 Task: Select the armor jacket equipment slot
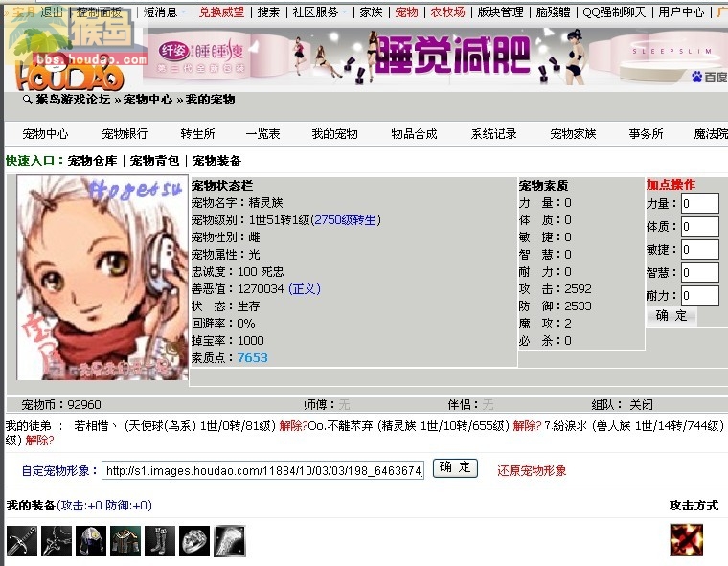click(125, 541)
